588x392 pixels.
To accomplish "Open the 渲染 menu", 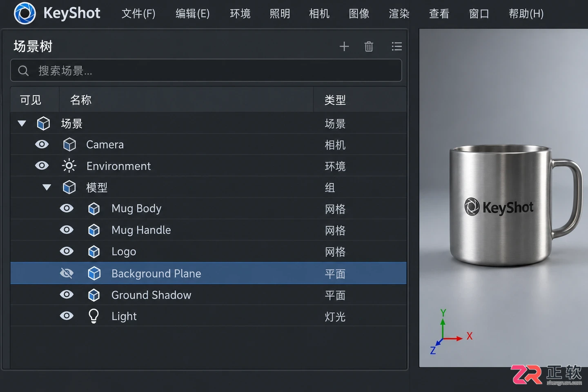I will click(399, 14).
